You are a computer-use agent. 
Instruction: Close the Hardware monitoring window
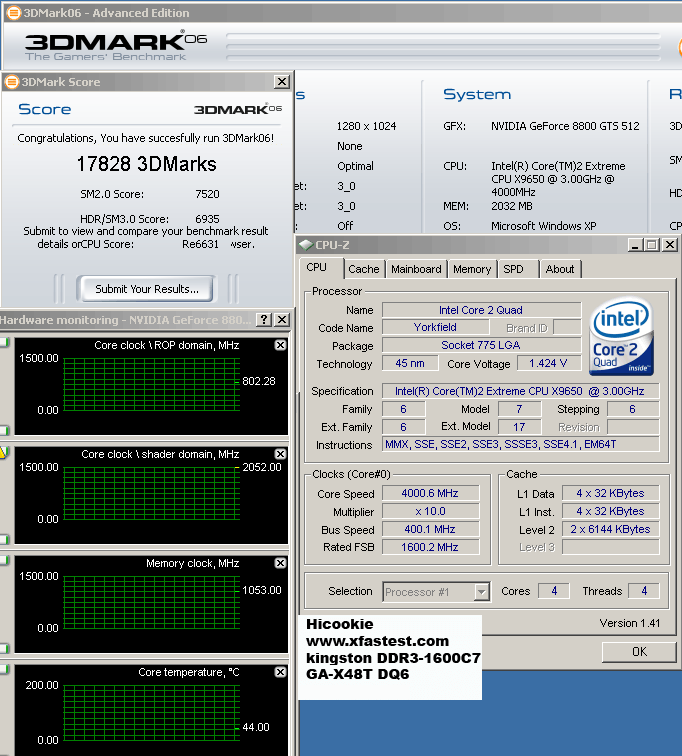point(282,320)
